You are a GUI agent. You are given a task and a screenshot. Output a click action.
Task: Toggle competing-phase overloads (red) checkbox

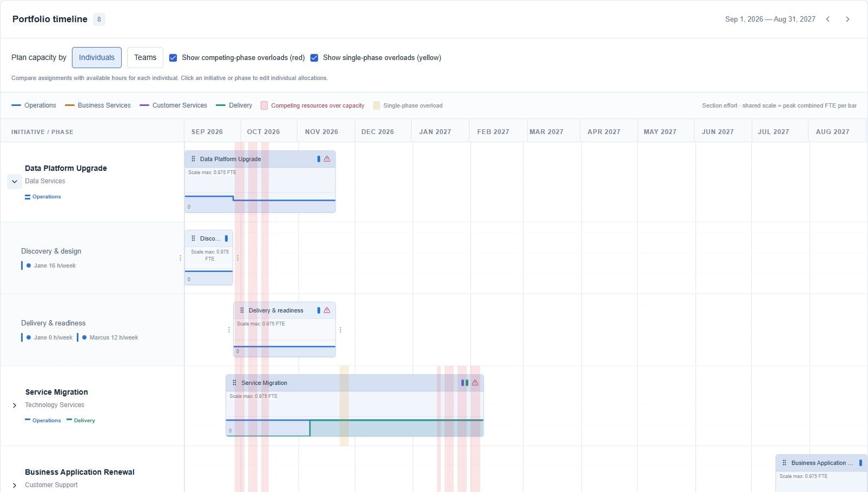point(173,58)
